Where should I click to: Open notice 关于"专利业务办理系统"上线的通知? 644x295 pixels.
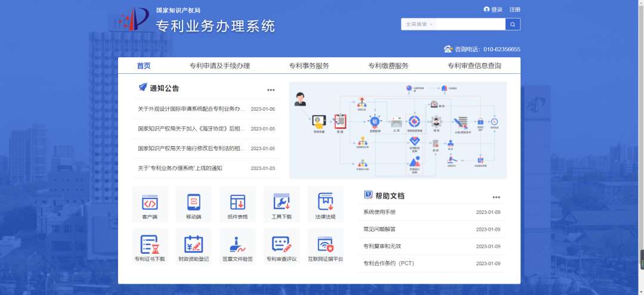(x=180, y=168)
